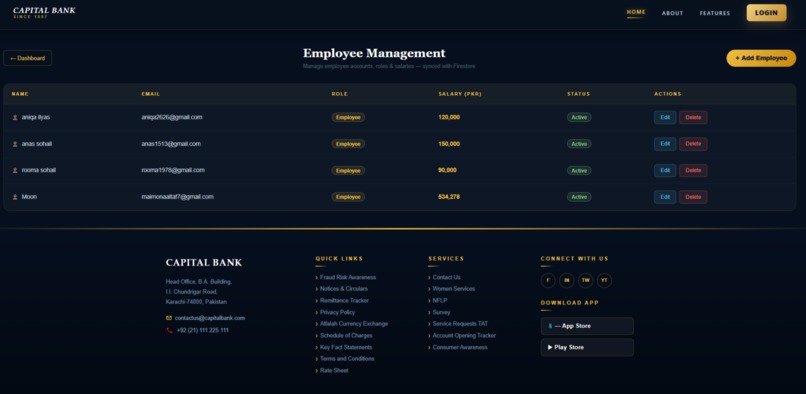
Task: Open the NFLP services link
Action: pos(440,300)
